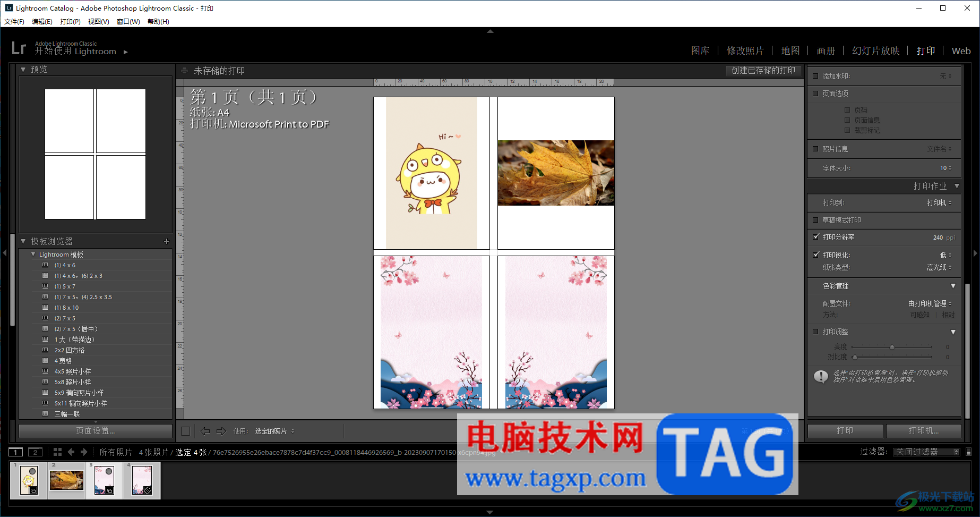The height and width of the screenshot is (517, 980).
Task: Enable the 添加水印 checkbox
Action: (815, 76)
